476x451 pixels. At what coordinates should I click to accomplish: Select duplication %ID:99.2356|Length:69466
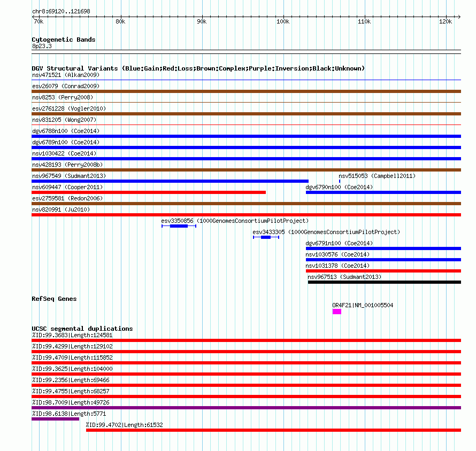pyautogui.click(x=246, y=385)
